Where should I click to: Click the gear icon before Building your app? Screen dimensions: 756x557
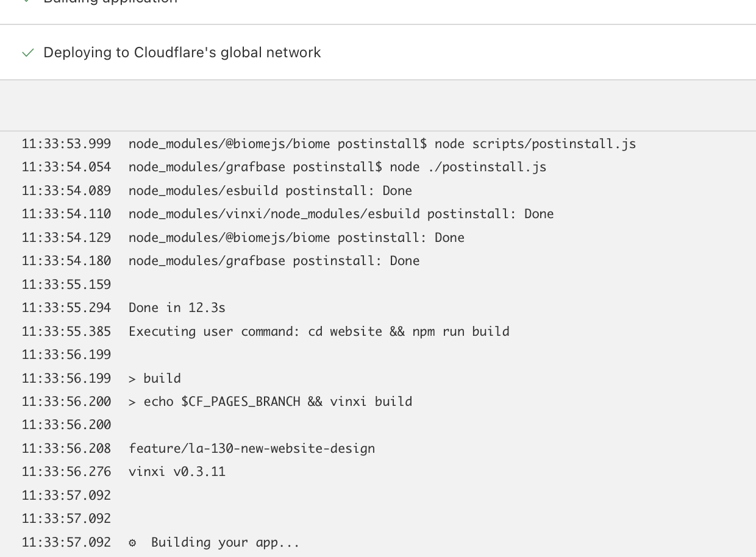coord(132,542)
